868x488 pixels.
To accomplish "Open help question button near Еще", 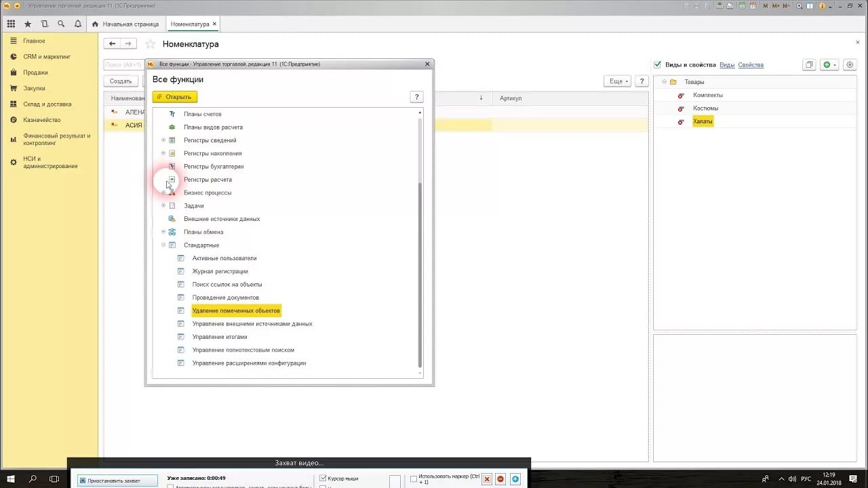I will click(642, 81).
